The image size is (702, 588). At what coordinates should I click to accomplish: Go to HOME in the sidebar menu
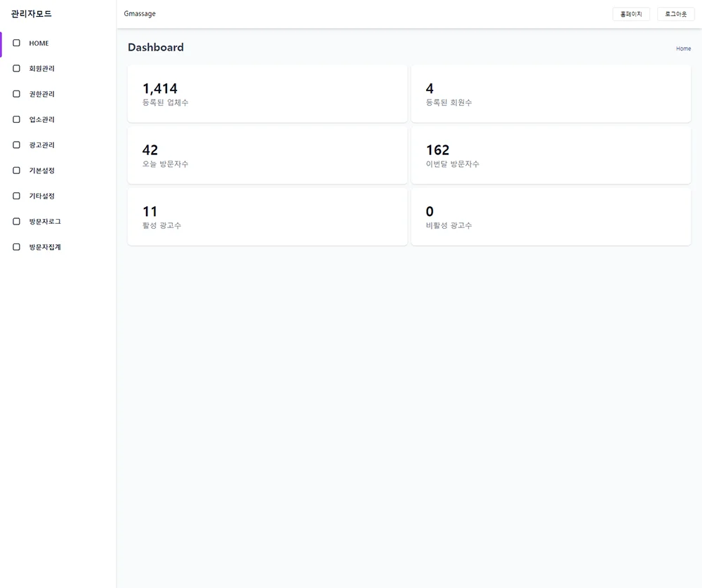coord(39,44)
